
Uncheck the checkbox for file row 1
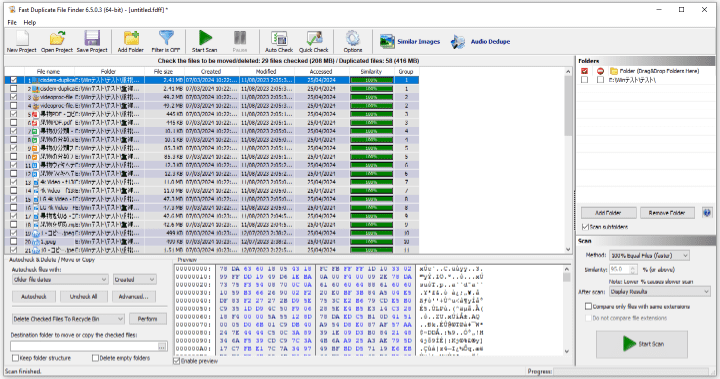tap(13, 80)
